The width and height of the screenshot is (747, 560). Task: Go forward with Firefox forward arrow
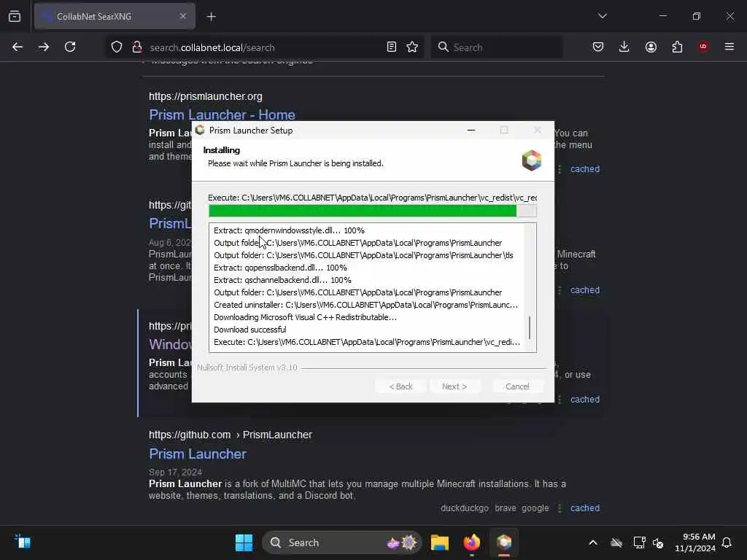coord(43,47)
